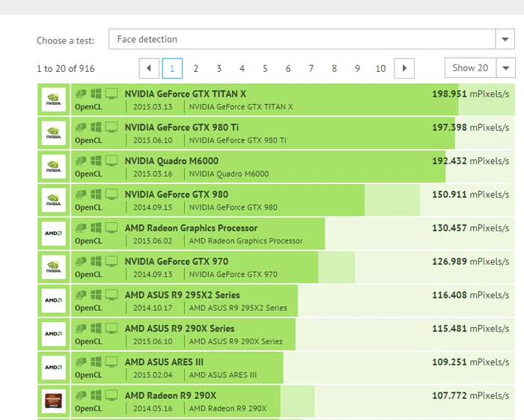Click Windows icon in GeForce GTX 970 row
The height and width of the screenshot is (420, 524).
pos(96,261)
